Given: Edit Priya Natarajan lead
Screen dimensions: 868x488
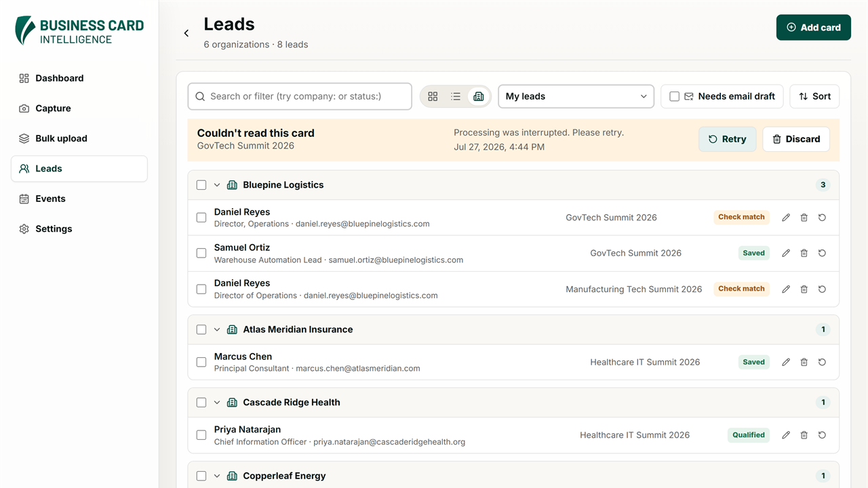Looking at the screenshot, I should click(x=786, y=435).
